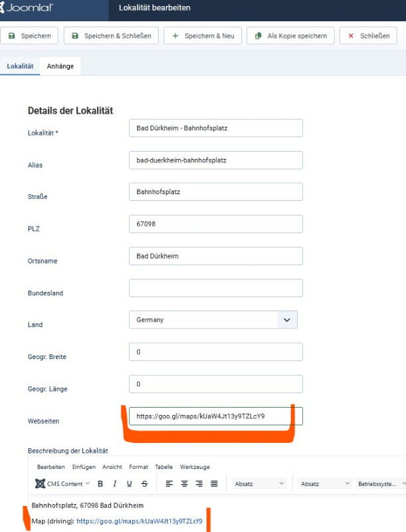This screenshot has height=532, width=406.
Task: Open the Betriebssystem font dropdown
Action: click(x=381, y=484)
